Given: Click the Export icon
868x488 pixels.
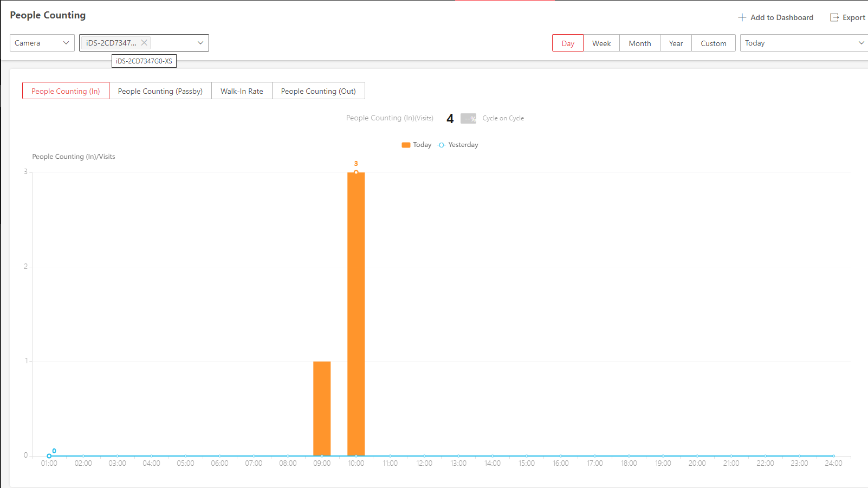Looking at the screenshot, I should pos(834,17).
